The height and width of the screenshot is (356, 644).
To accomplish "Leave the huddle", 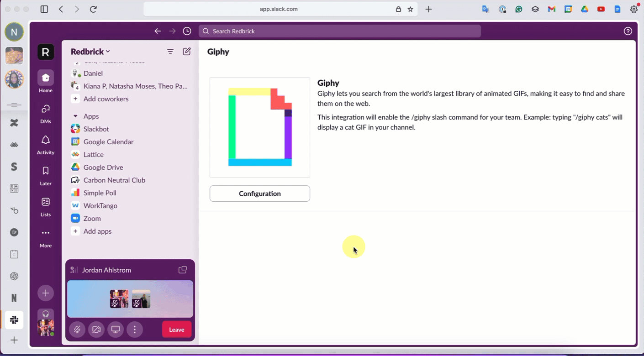I will pyautogui.click(x=177, y=330).
